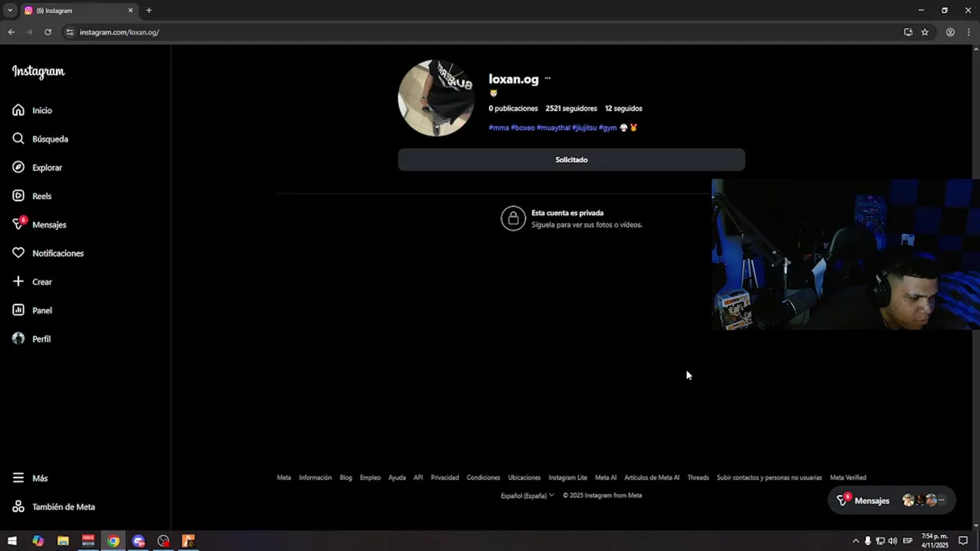Open File Explorer from the taskbar

pos(63,541)
